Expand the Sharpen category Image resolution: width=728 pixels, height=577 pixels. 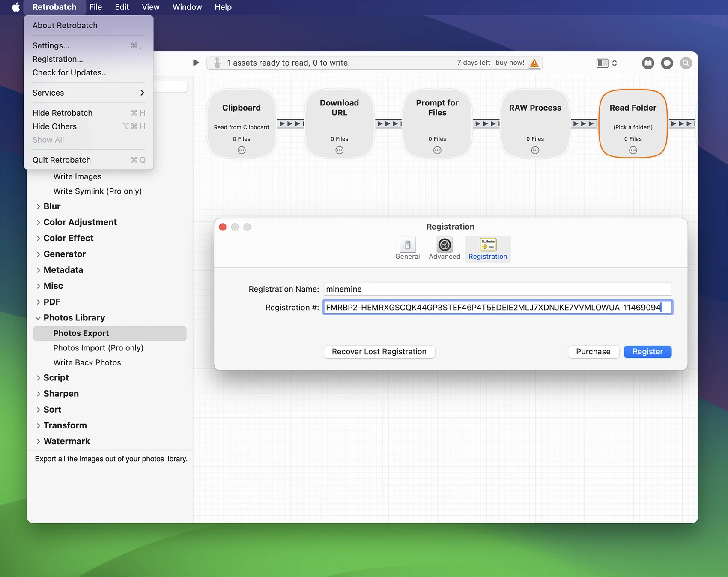pos(38,394)
